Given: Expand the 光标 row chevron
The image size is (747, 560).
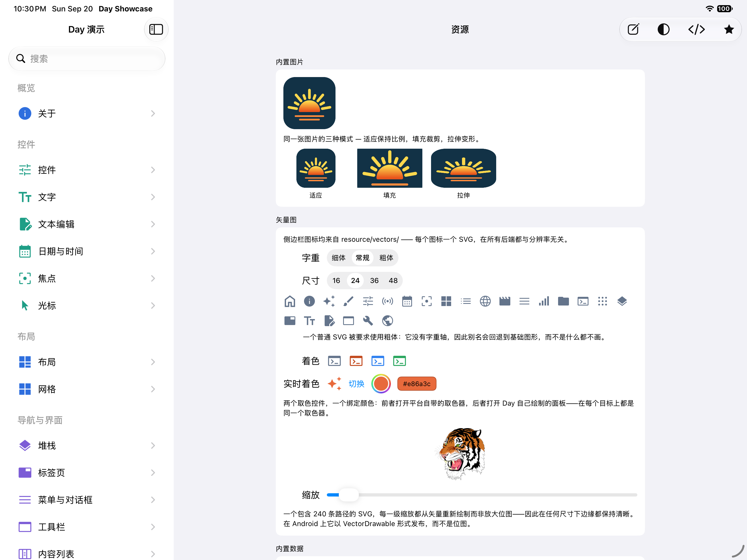Looking at the screenshot, I should pos(153,306).
